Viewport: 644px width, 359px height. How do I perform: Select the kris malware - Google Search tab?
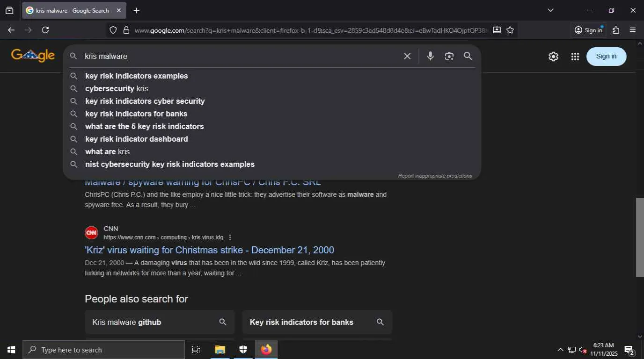[x=74, y=10]
